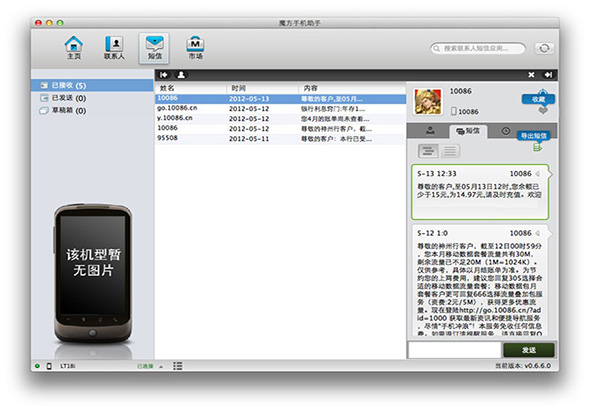Switch to plain list view

pyautogui.click(x=450, y=151)
